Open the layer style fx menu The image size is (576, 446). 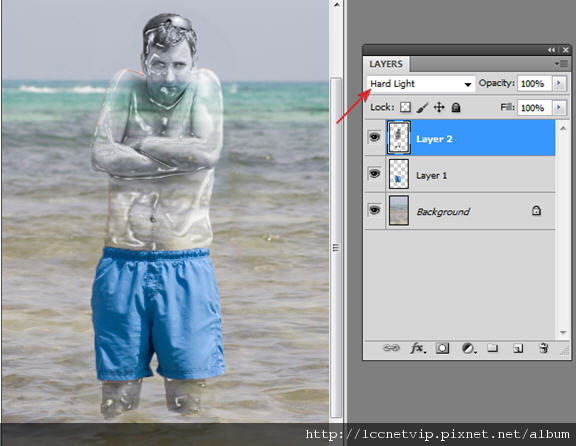418,348
